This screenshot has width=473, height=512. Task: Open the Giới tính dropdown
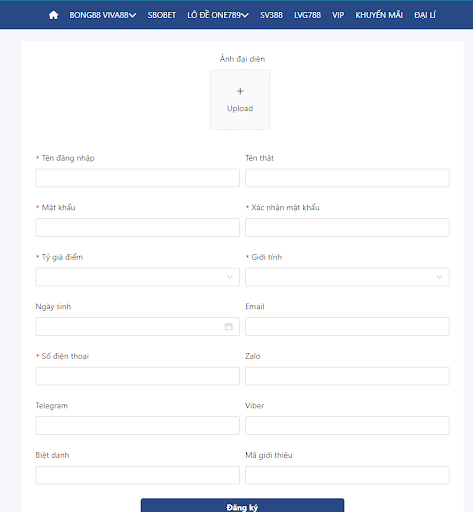coord(347,277)
